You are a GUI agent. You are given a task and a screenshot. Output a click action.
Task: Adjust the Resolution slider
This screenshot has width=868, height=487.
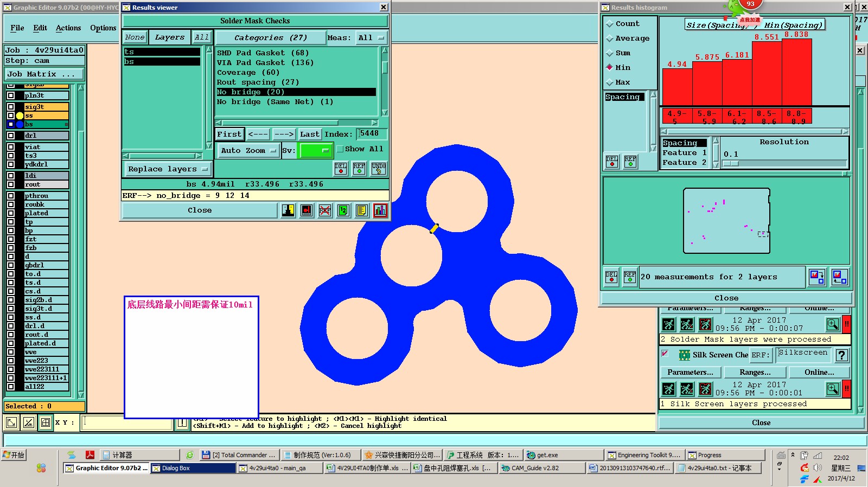pos(730,163)
